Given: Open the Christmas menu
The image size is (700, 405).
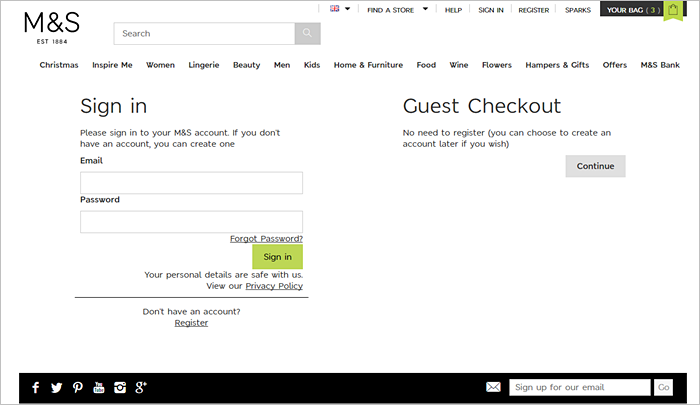Looking at the screenshot, I should 59,65.
